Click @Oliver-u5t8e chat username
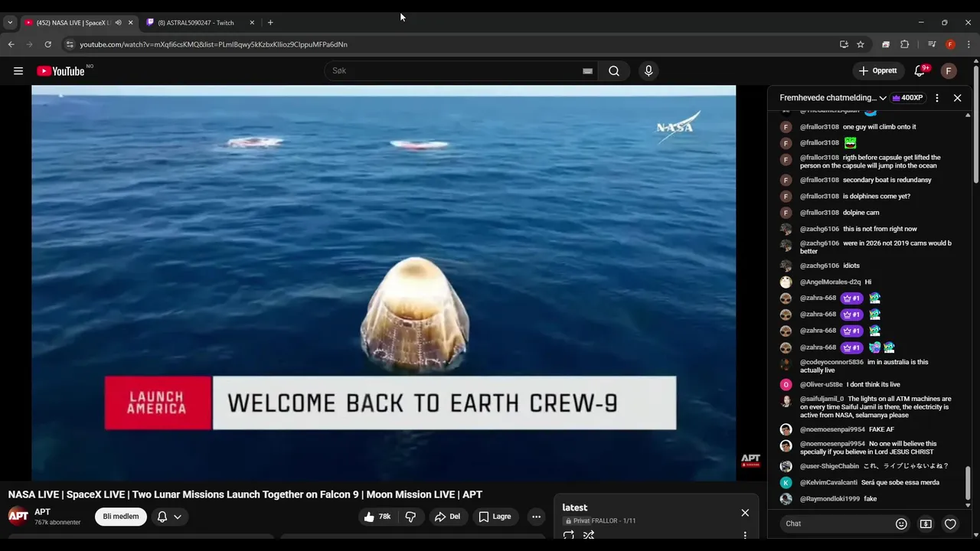The height and width of the screenshot is (551, 980). [x=822, y=384]
